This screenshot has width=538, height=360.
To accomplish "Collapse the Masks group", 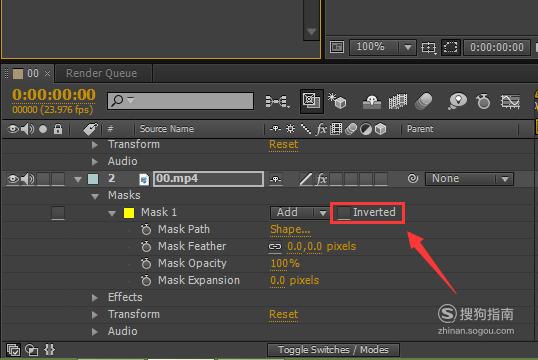I will tap(95, 196).
